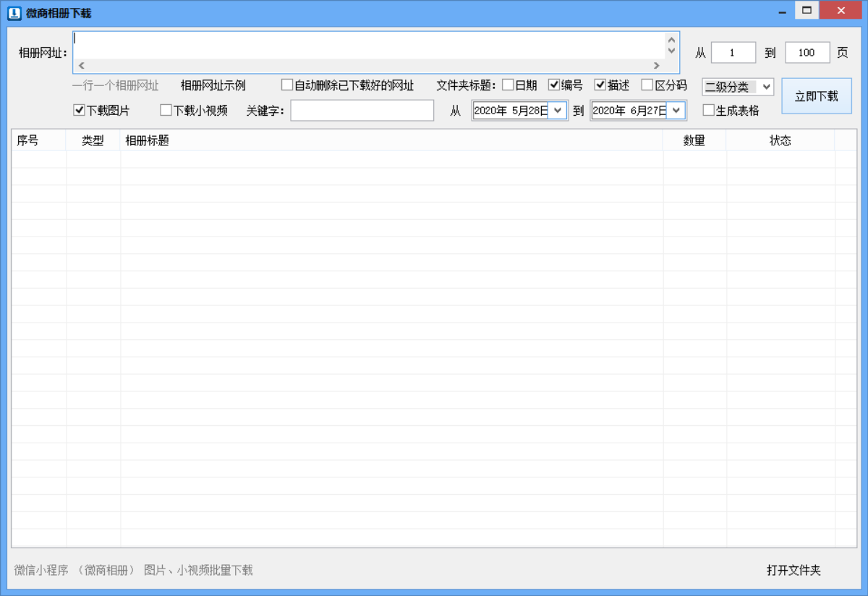Click the left scroll arrow of URL box
This screenshot has height=596, width=868.
[x=81, y=65]
